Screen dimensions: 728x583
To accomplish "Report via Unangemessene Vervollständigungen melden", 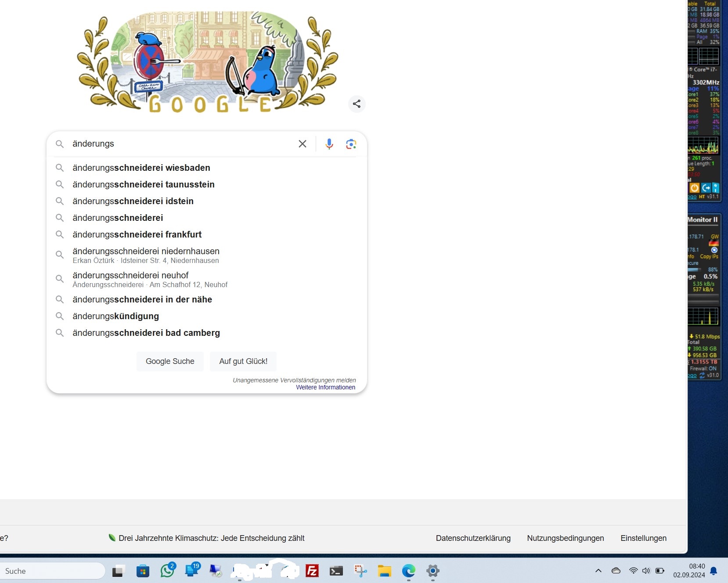I will tap(294, 380).
